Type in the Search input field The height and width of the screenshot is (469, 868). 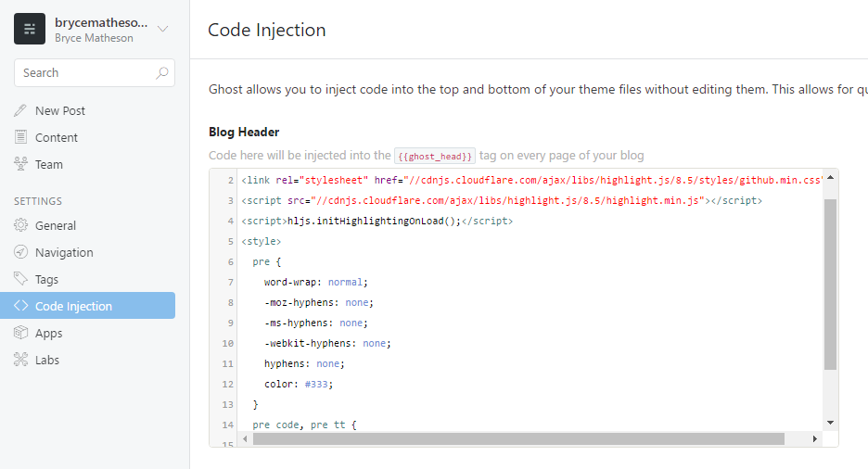(x=83, y=73)
